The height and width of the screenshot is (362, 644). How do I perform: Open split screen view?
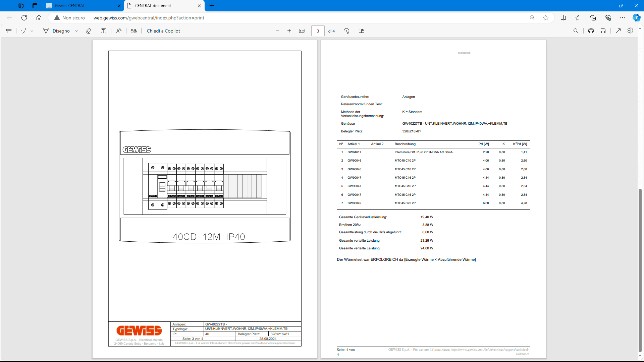tap(563, 18)
